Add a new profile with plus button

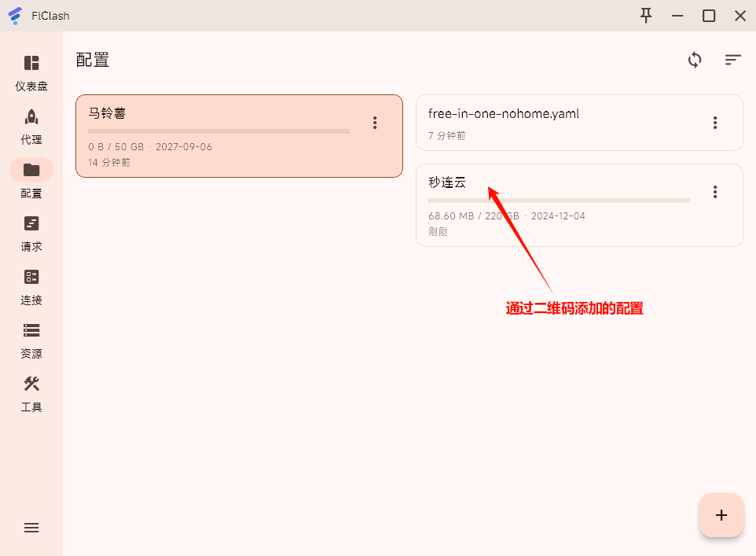tap(721, 515)
